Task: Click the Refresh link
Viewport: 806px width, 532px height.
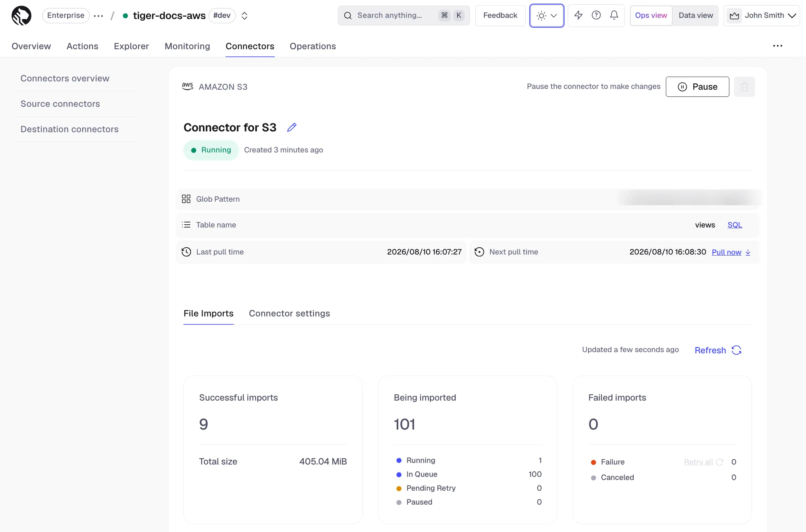Action: point(710,350)
